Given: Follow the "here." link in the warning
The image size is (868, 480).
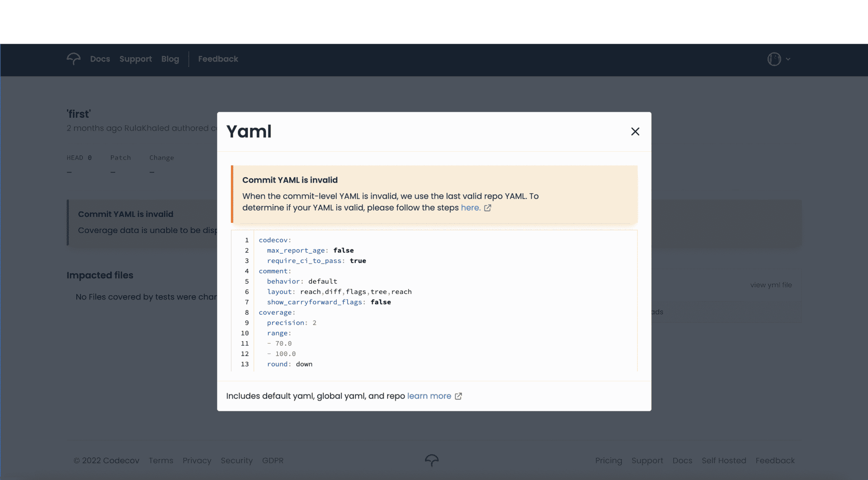Looking at the screenshot, I should point(470,208).
